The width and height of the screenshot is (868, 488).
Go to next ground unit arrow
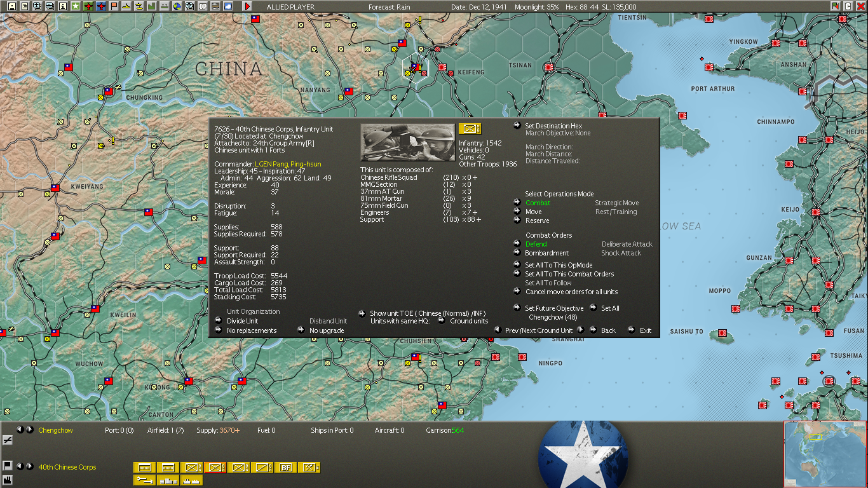pyautogui.click(x=580, y=330)
